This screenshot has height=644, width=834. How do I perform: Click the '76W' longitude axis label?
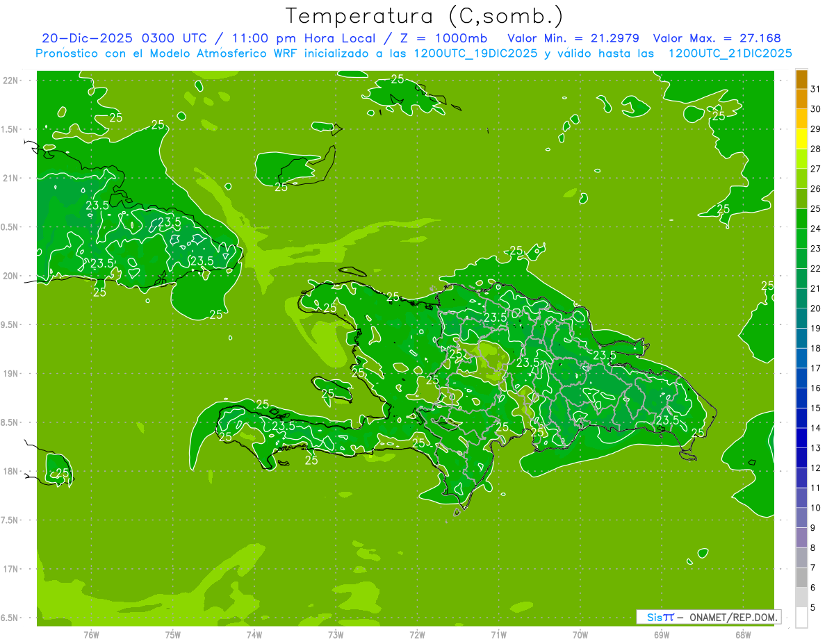(x=91, y=635)
